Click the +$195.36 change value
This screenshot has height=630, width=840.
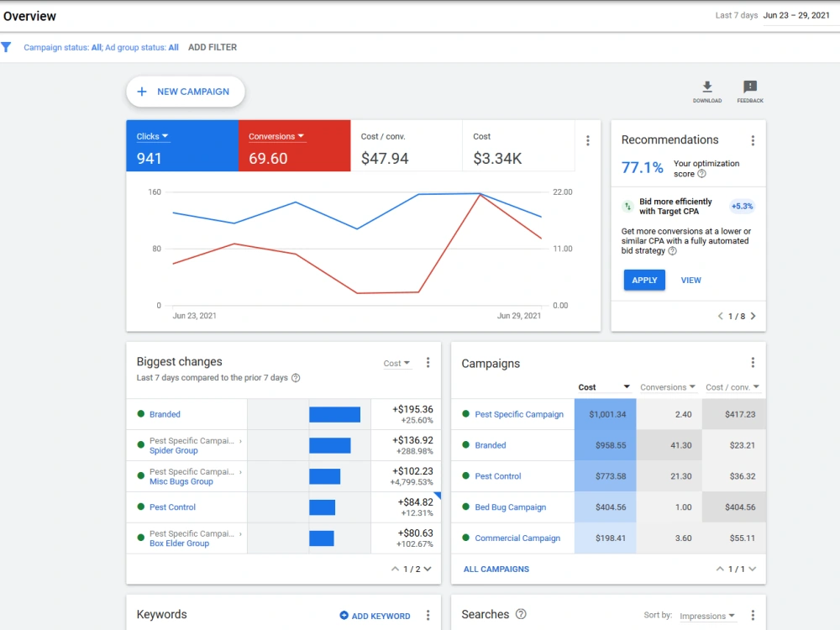tap(412, 409)
